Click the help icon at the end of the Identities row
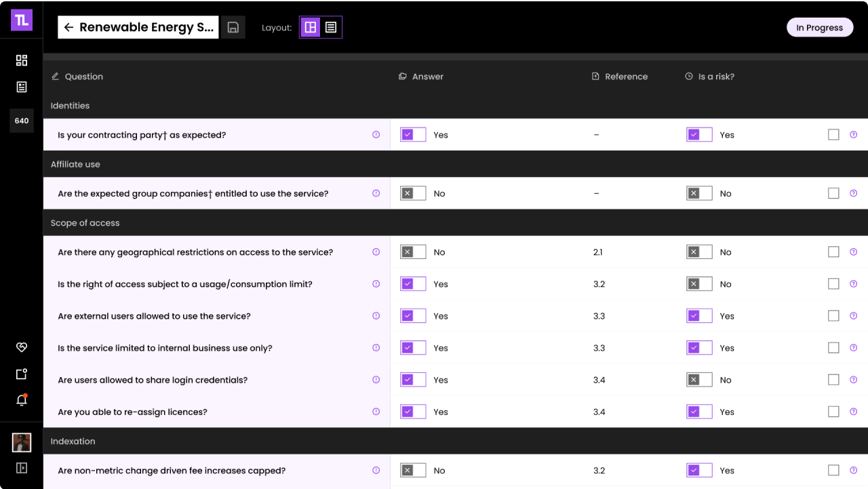868x489 pixels. tap(853, 135)
